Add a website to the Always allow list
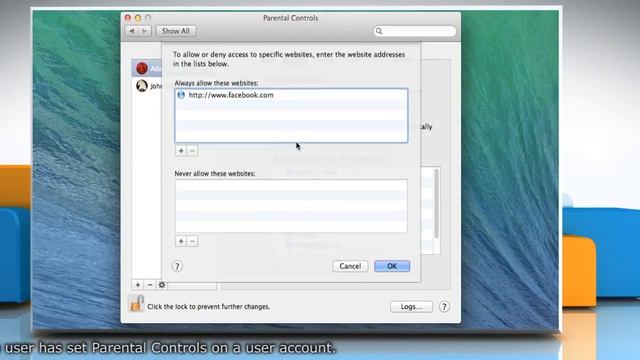This screenshot has height=360, width=640. (x=181, y=151)
